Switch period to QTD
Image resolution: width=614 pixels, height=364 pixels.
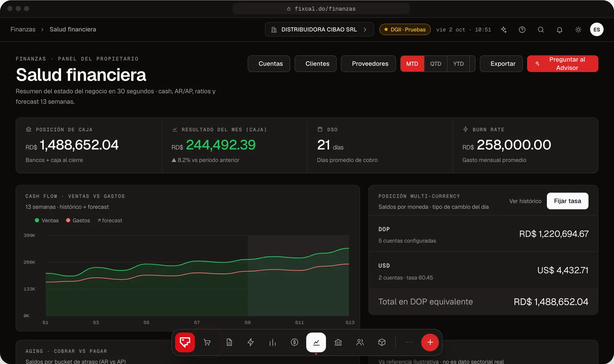(436, 64)
